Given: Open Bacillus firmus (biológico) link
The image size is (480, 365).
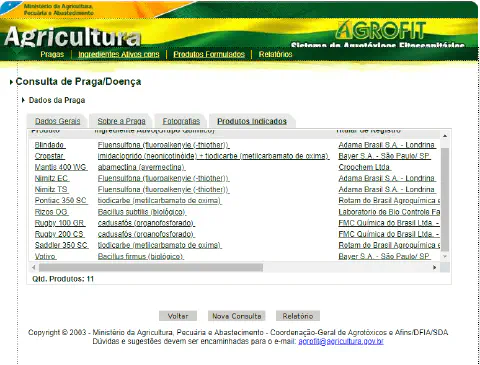Looking at the screenshot, I should pyautogui.click(x=141, y=256).
